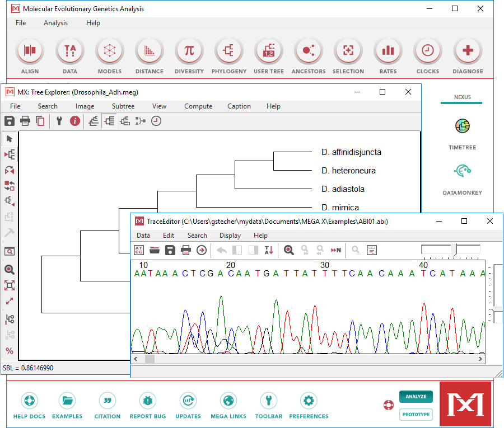Print the trace in TraceEditor toolbar
This screenshot has height=428, width=504.
(186, 250)
